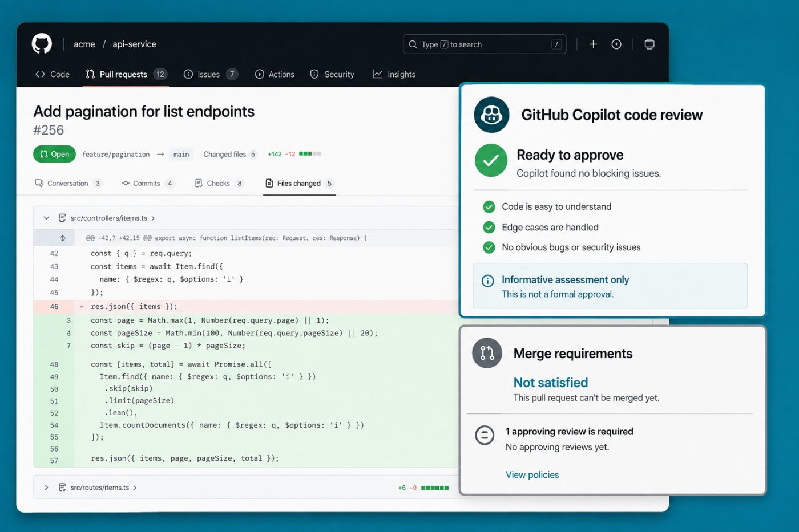Open the inbox notifications icon
This screenshot has height=532, width=799.
(649, 44)
